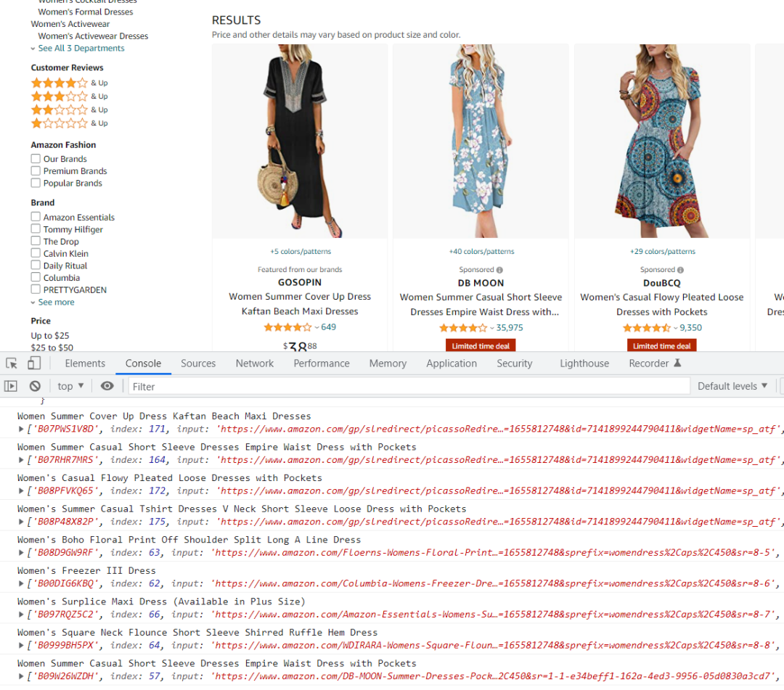Check The Drop brand checkbox

[x=36, y=241]
